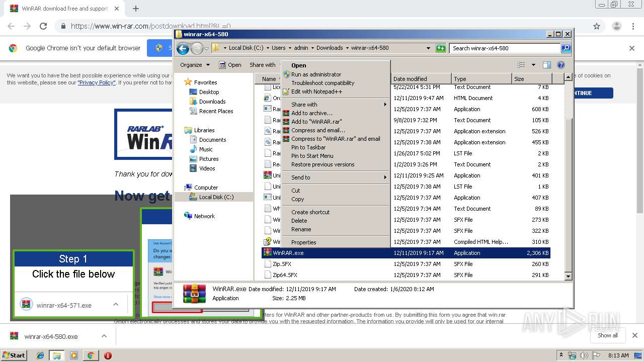Click Show all downloads
The width and height of the screenshot is (644, 362).
607,335
